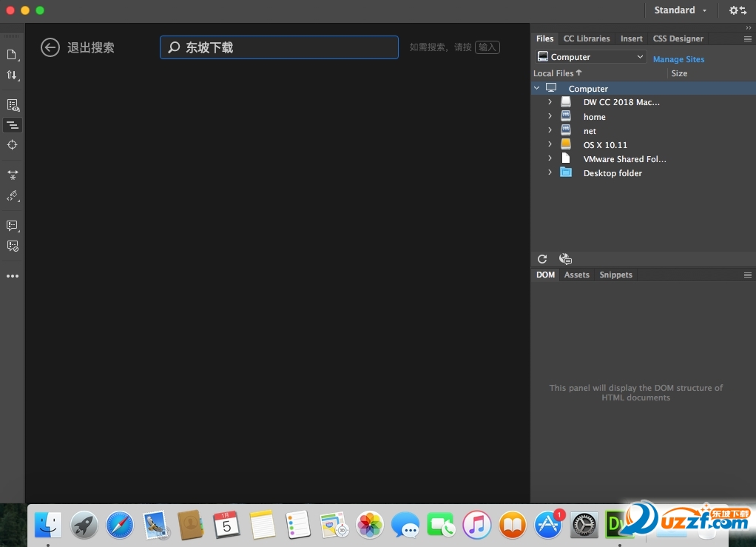Open Photos from the Dock

click(369, 525)
